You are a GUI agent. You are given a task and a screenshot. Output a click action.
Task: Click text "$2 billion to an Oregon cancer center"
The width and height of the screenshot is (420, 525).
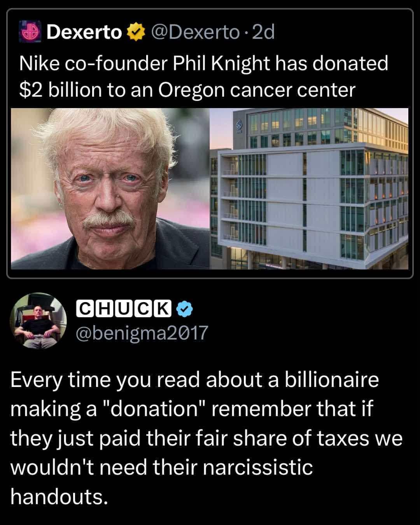pos(187,90)
